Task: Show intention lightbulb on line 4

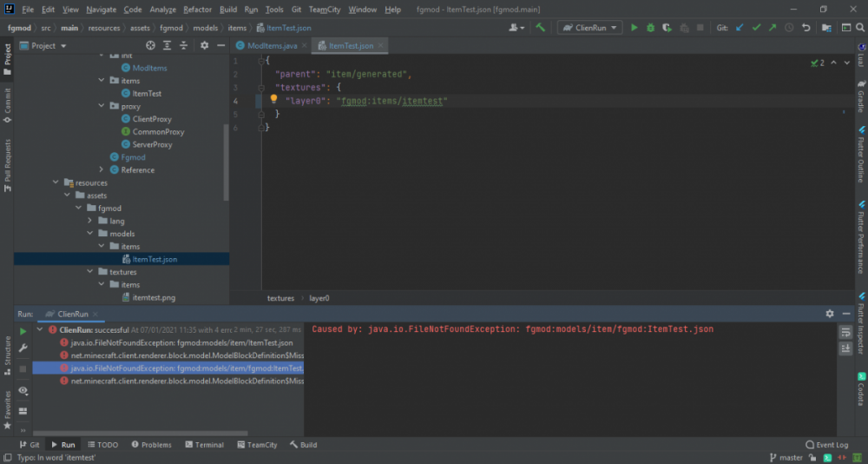Action: 273,99
